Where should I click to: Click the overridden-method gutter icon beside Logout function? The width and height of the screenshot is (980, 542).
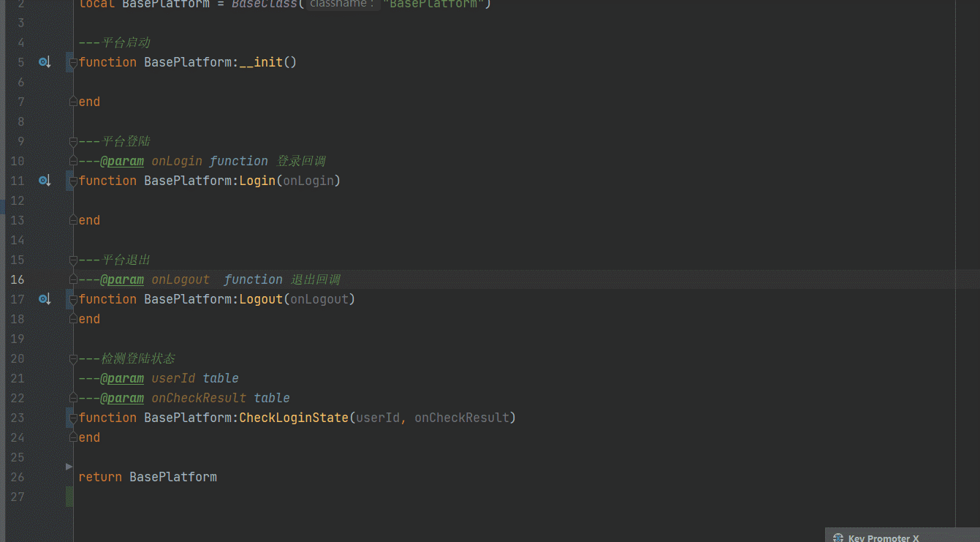[45, 299]
